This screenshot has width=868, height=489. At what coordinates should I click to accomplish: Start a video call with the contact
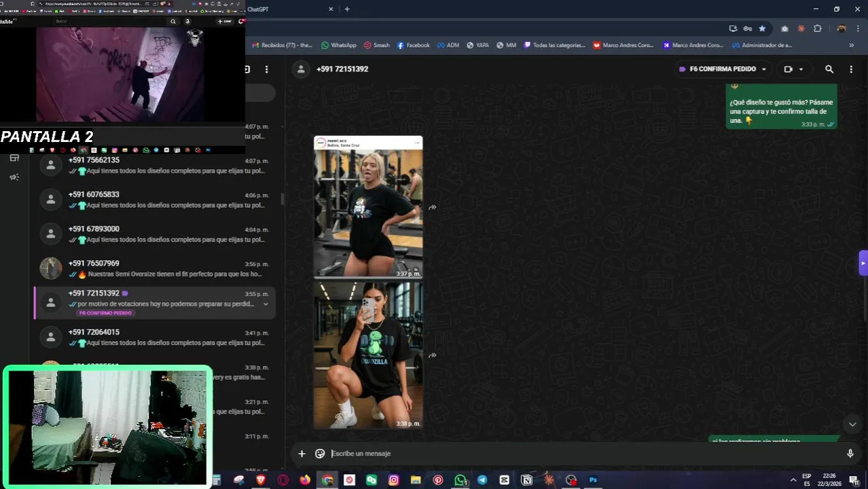click(x=788, y=69)
